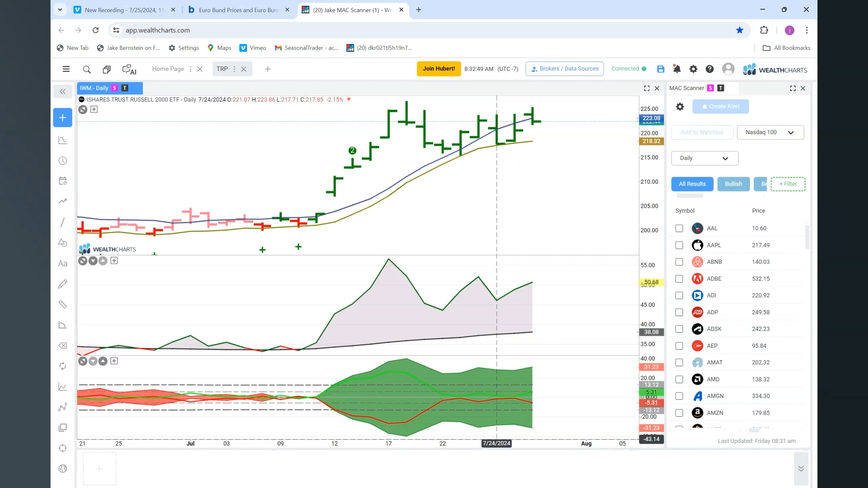Add a new workspace tab
The height and width of the screenshot is (488, 868).
[x=268, y=69]
